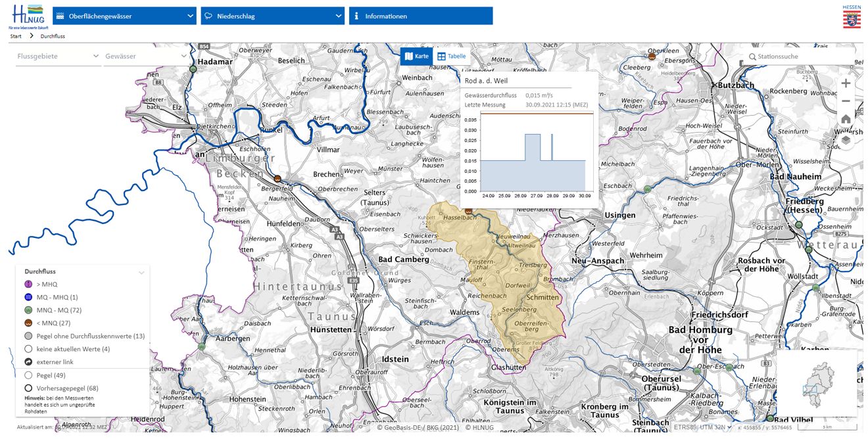Collapse the Durchfluss legend panel

[141, 271]
